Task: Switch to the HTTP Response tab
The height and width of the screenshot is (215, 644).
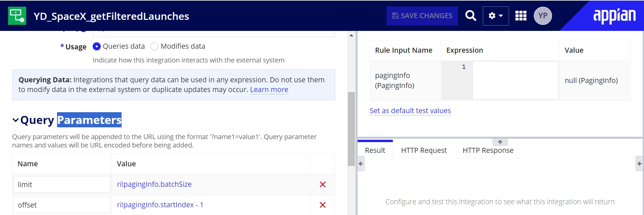Action: tap(488, 150)
